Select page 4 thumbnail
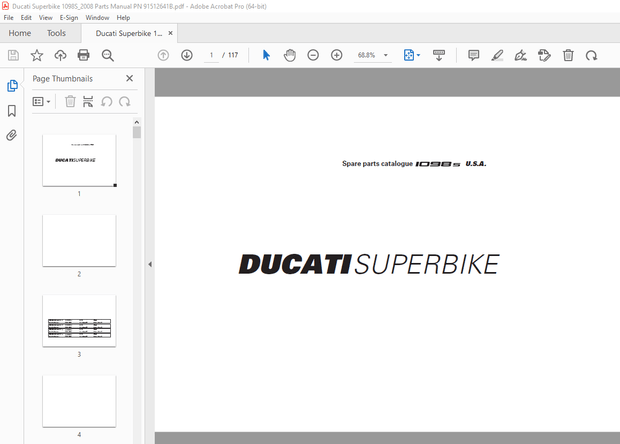The height and width of the screenshot is (444, 620). (79, 401)
